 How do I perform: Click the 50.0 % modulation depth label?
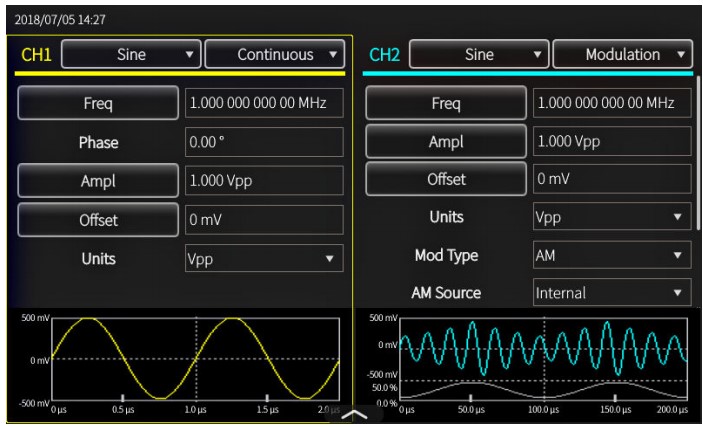point(385,387)
